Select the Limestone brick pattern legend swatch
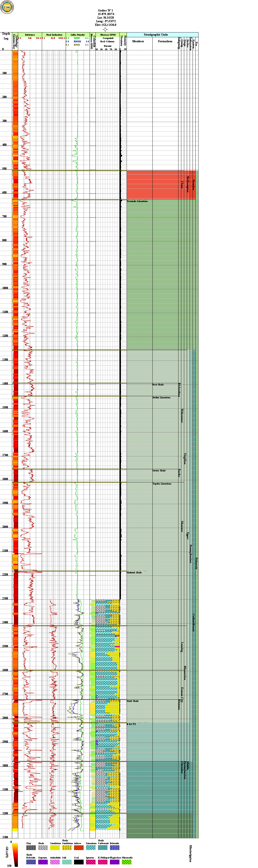This screenshot has height=868, width=258. pyautogui.click(x=91, y=847)
